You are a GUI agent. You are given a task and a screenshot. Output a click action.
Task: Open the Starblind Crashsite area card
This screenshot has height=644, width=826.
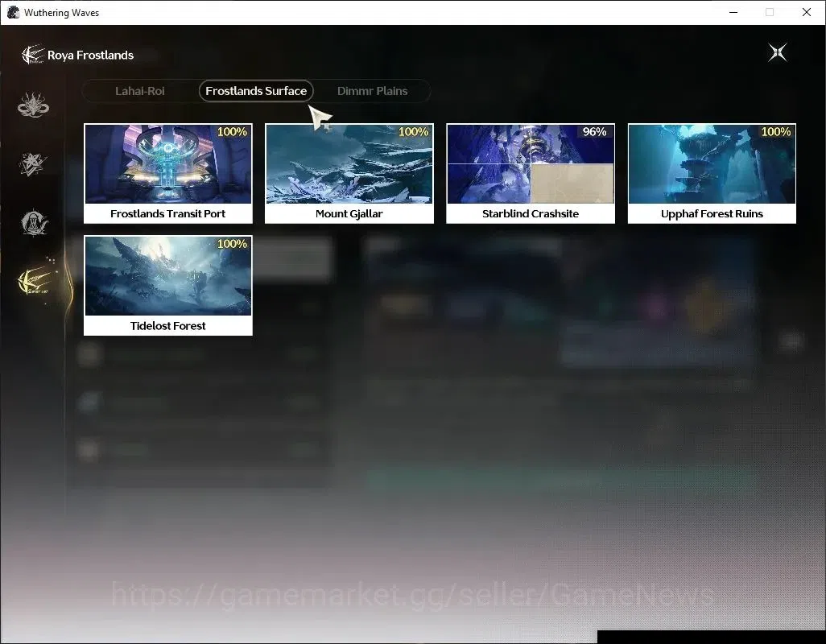[x=531, y=173]
